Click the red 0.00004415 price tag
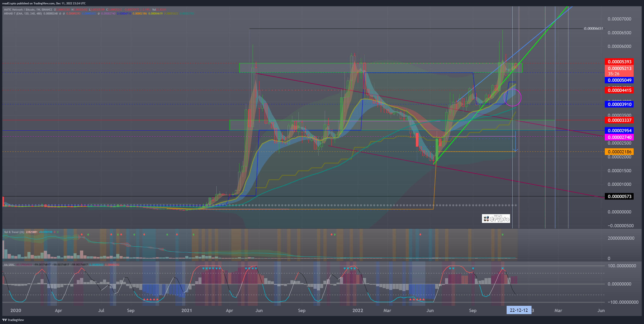Image resolution: width=644 pixels, height=324 pixels. [619, 90]
